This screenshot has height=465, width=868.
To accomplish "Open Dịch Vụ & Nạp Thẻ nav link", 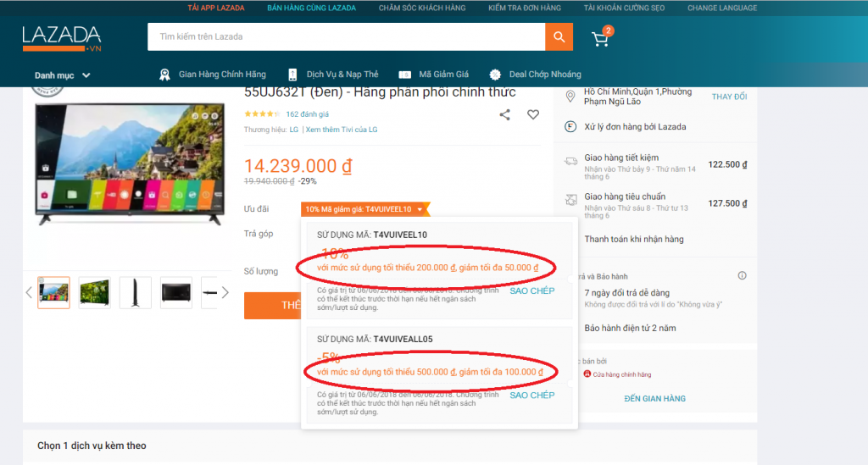I will 342,75.
